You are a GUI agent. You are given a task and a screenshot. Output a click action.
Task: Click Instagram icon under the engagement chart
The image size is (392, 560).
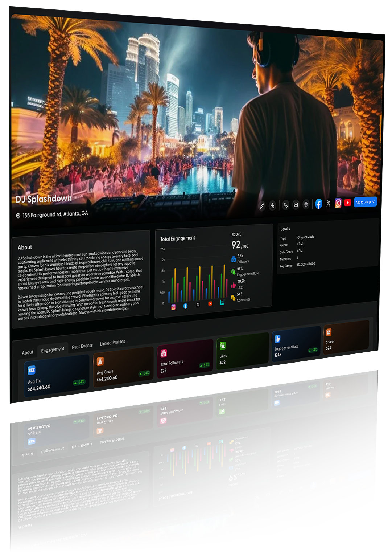173,307
